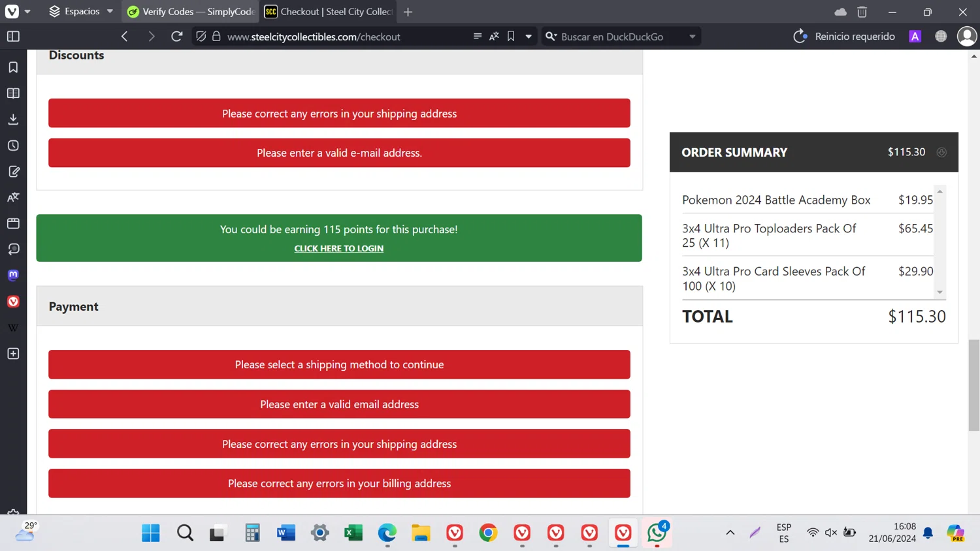This screenshot has width=980, height=551.
Task: View site security lock info
Action: coord(216,37)
